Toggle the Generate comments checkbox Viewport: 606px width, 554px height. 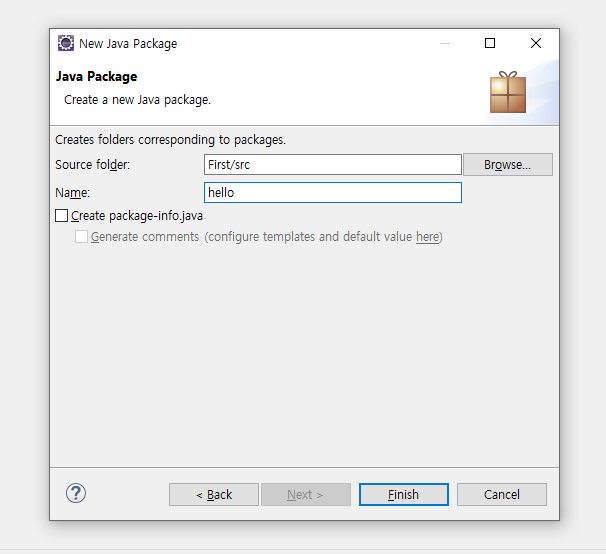pos(82,237)
